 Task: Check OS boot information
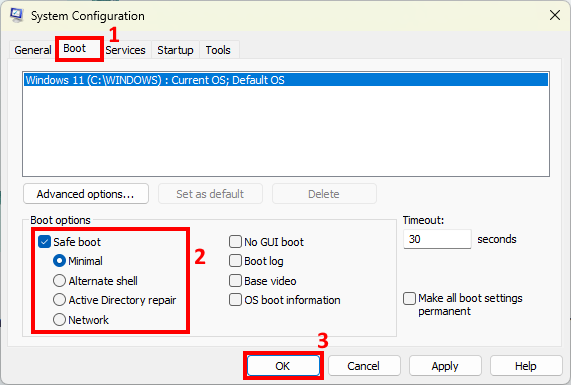[x=235, y=300]
